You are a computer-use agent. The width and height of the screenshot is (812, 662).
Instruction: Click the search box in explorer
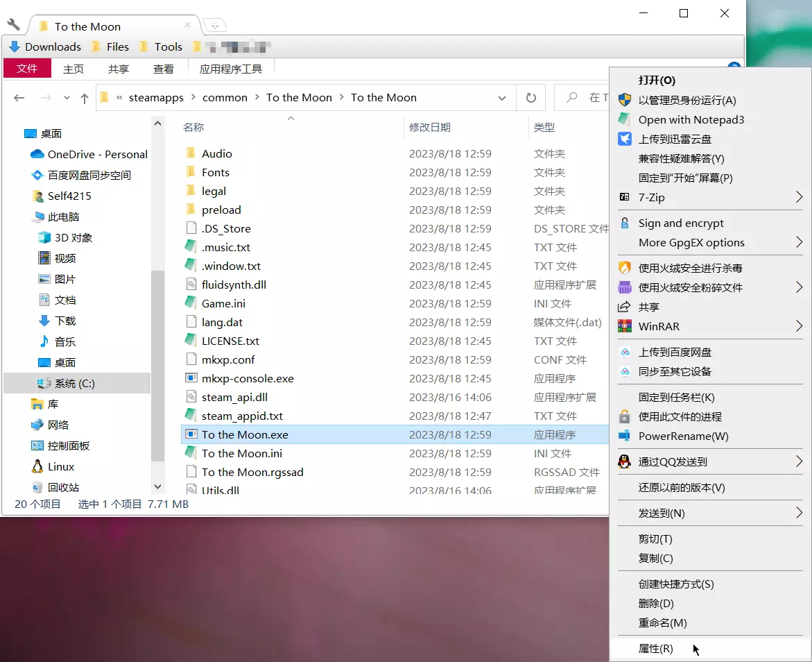(x=582, y=97)
